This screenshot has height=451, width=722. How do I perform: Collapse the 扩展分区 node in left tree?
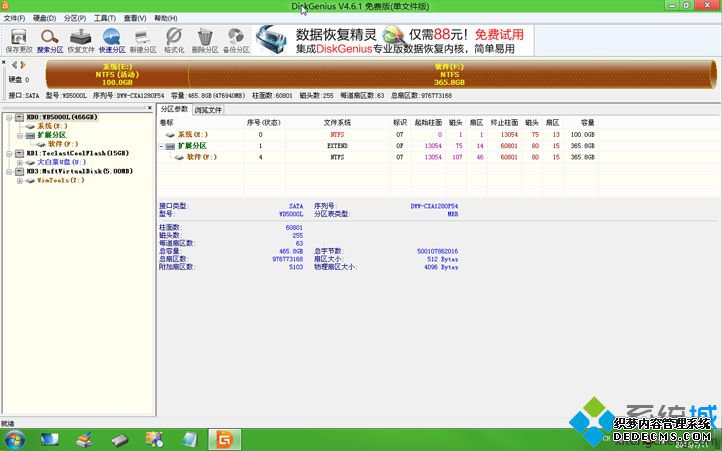(20, 135)
